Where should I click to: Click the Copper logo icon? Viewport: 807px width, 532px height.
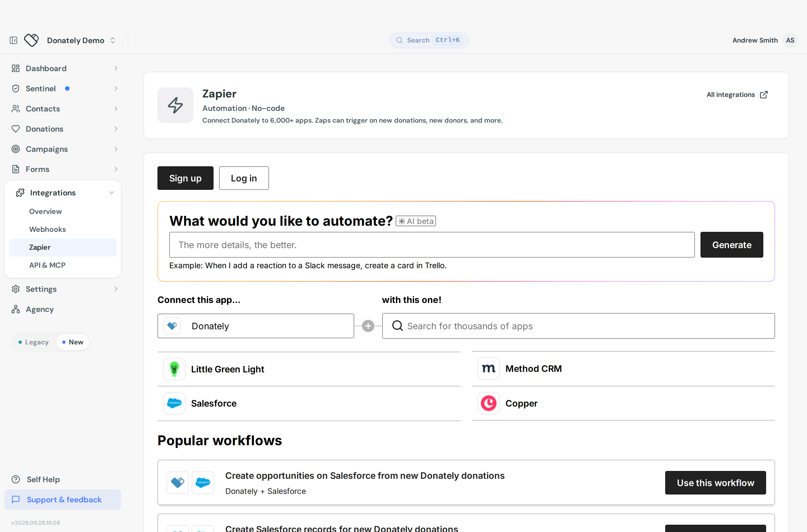tap(489, 403)
